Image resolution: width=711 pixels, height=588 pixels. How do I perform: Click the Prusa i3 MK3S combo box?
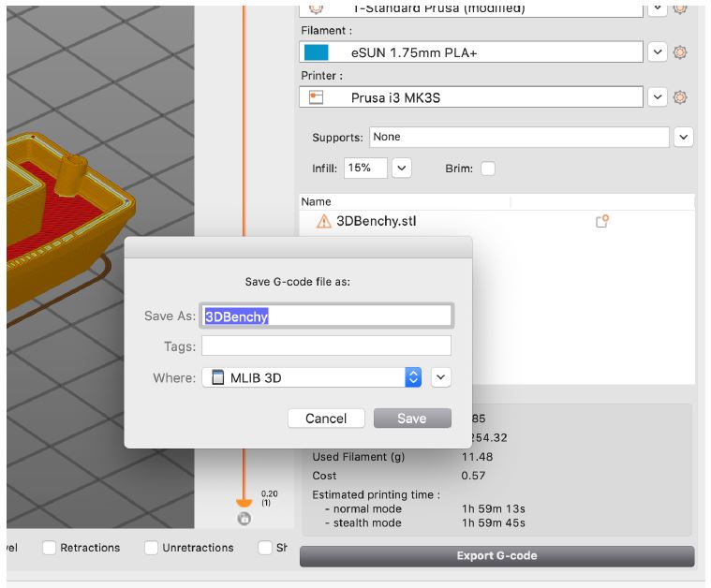[x=470, y=97]
